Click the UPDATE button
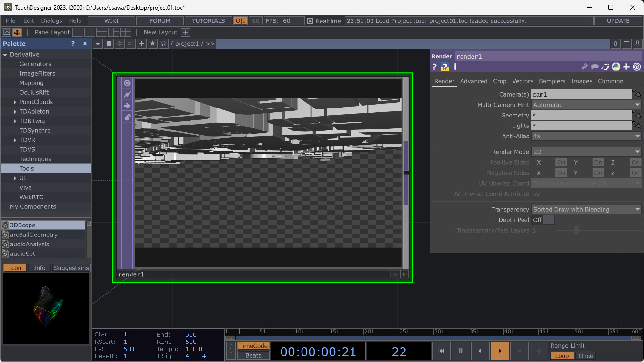 coord(618,20)
